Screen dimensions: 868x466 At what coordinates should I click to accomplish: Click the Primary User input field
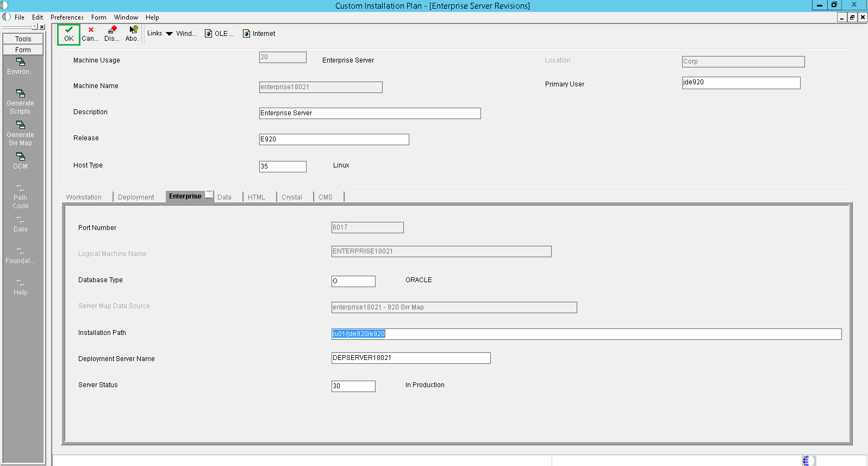[741, 83]
